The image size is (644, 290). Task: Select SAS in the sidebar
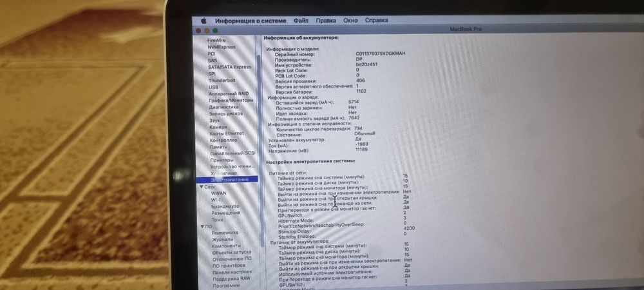click(x=213, y=61)
